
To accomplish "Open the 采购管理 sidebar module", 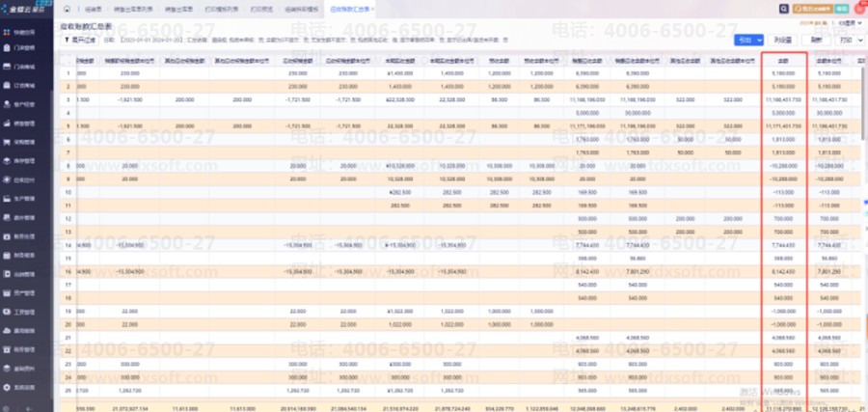I will [x=25, y=141].
